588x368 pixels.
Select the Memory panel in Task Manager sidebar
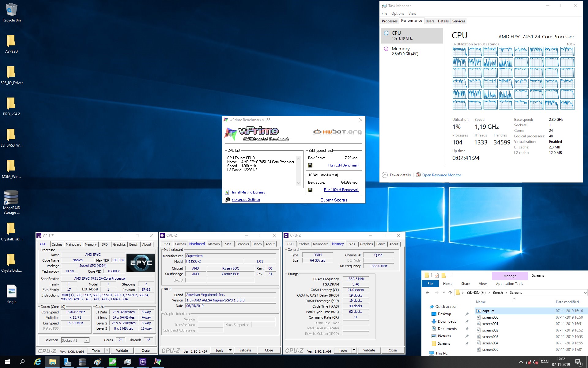pyautogui.click(x=412, y=51)
